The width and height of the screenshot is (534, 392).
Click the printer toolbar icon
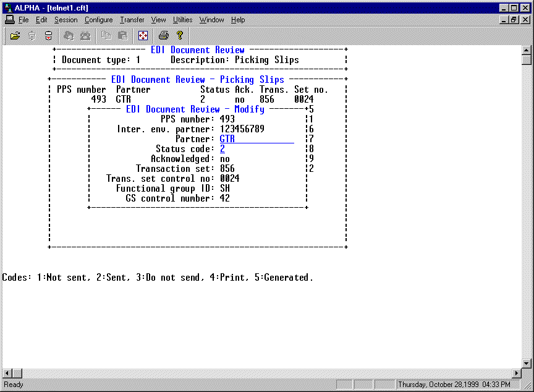[163, 35]
